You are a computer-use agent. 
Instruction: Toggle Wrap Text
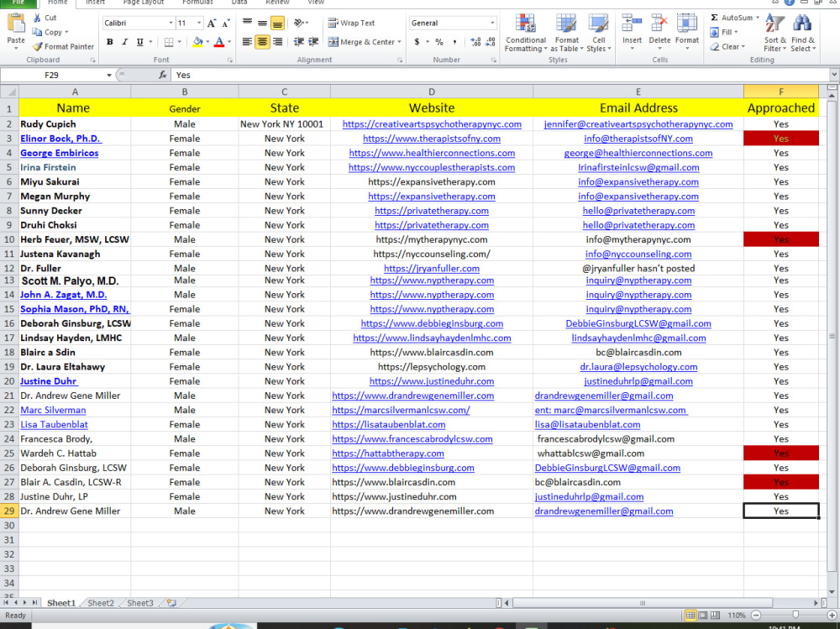[351, 23]
